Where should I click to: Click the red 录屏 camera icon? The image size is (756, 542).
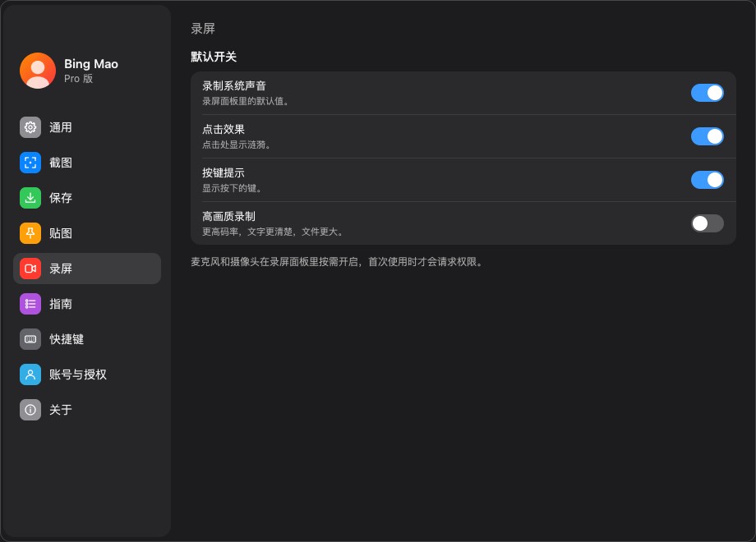(30, 269)
